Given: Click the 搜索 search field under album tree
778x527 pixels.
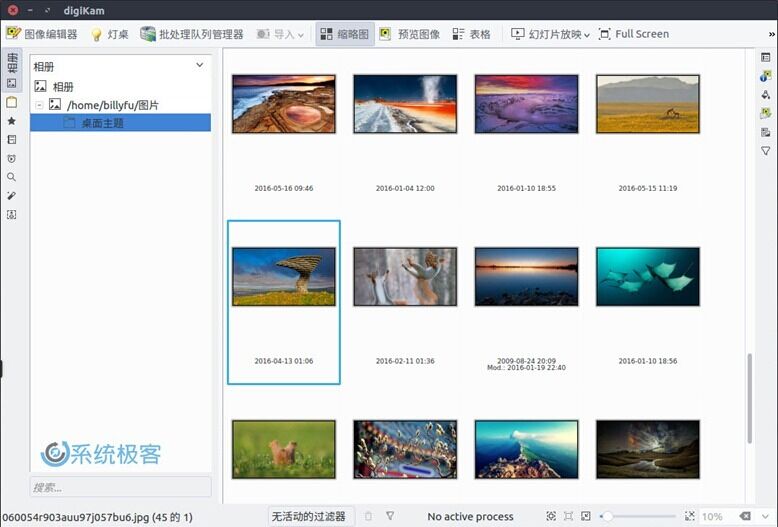Looking at the screenshot, I should [120, 487].
